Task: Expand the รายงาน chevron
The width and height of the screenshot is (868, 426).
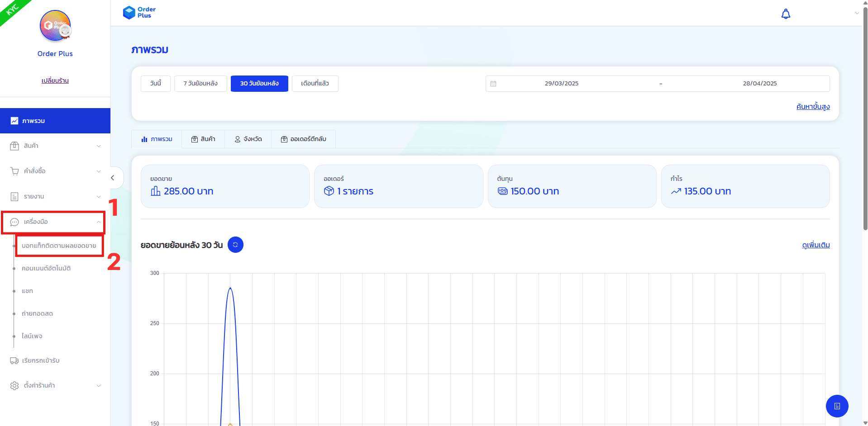Action: point(98,197)
